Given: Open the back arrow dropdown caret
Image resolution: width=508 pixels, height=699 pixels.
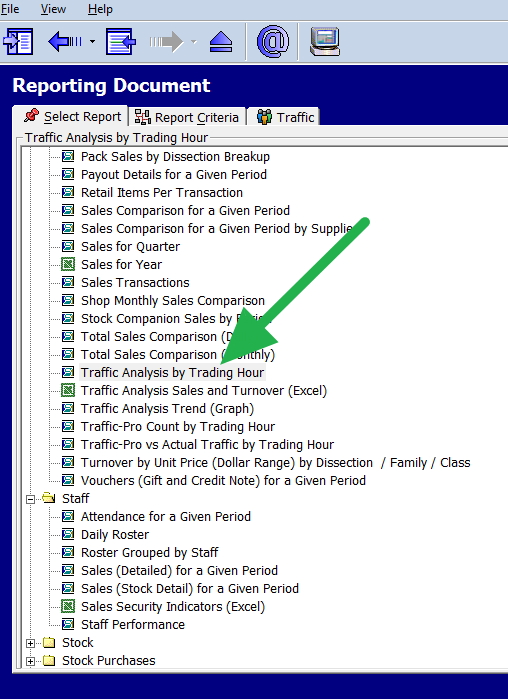Looking at the screenshot, I should click(92, 42).
